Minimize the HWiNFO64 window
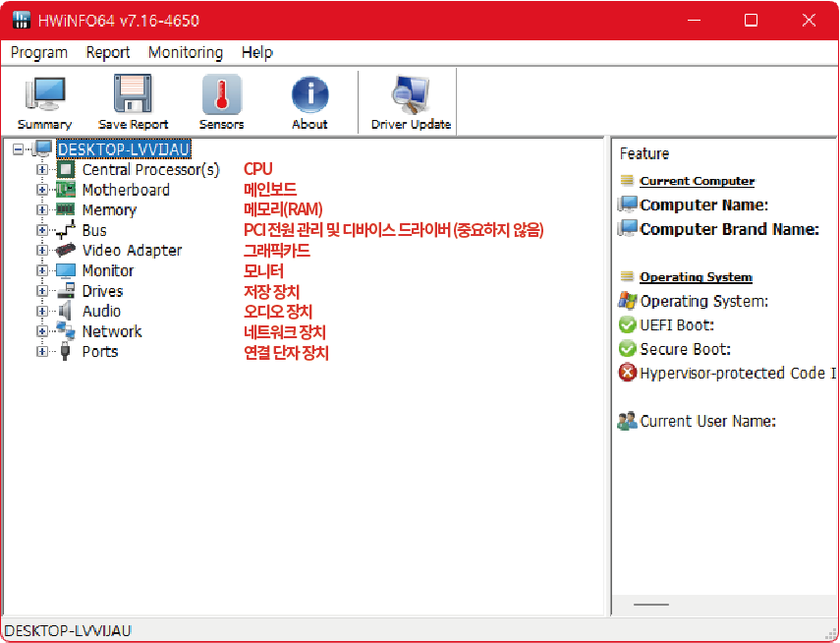 point(695,21)
